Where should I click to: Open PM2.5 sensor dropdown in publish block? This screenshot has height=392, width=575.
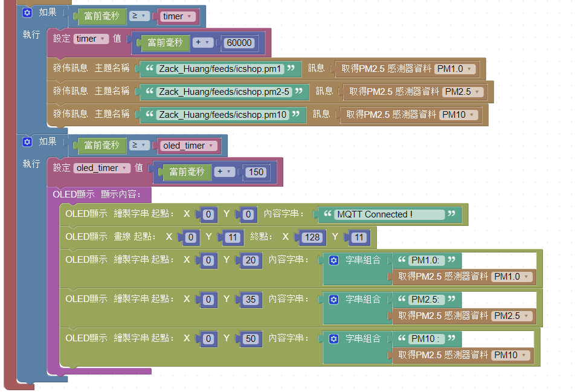463,92
